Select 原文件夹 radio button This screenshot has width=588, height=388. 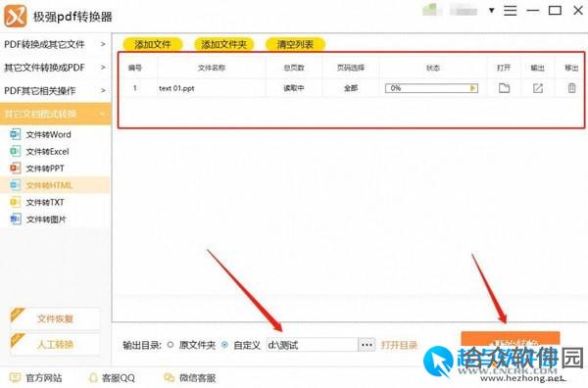tap(171, 345)
